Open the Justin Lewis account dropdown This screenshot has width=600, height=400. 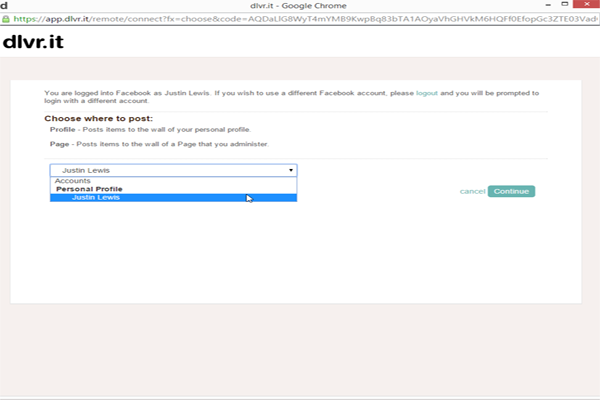coord(173,170)
